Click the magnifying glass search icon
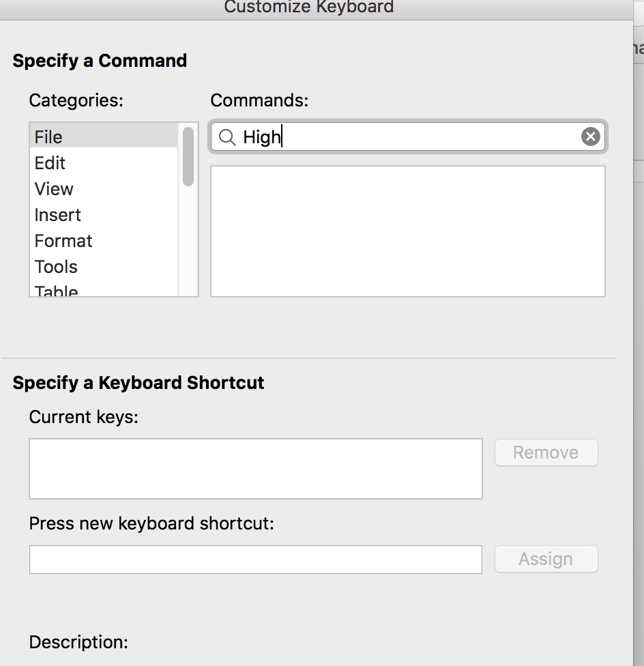This screenshot has width=644, height=666. click(x=227, y=137)
